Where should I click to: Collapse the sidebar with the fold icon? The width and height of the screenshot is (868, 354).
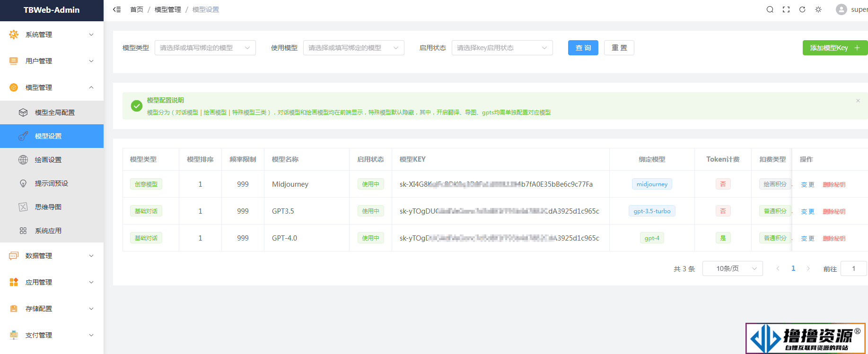(117, 9)
